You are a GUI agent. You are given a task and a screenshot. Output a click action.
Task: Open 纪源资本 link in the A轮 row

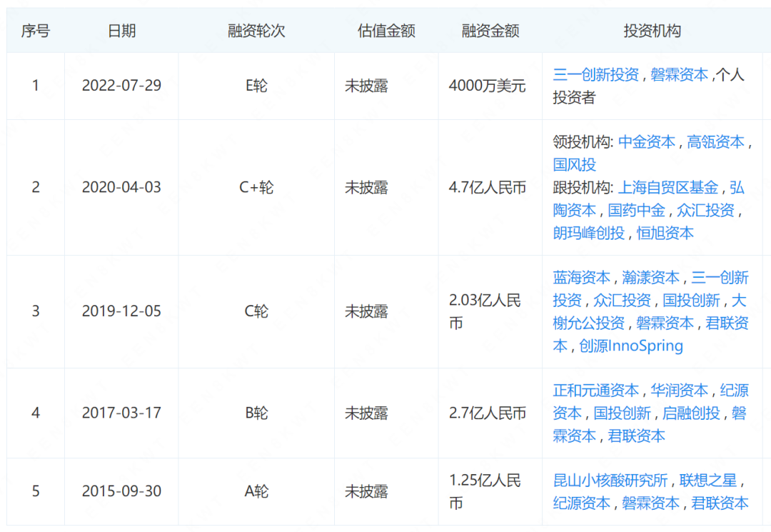pyautogui.click(x=581, y=503)
